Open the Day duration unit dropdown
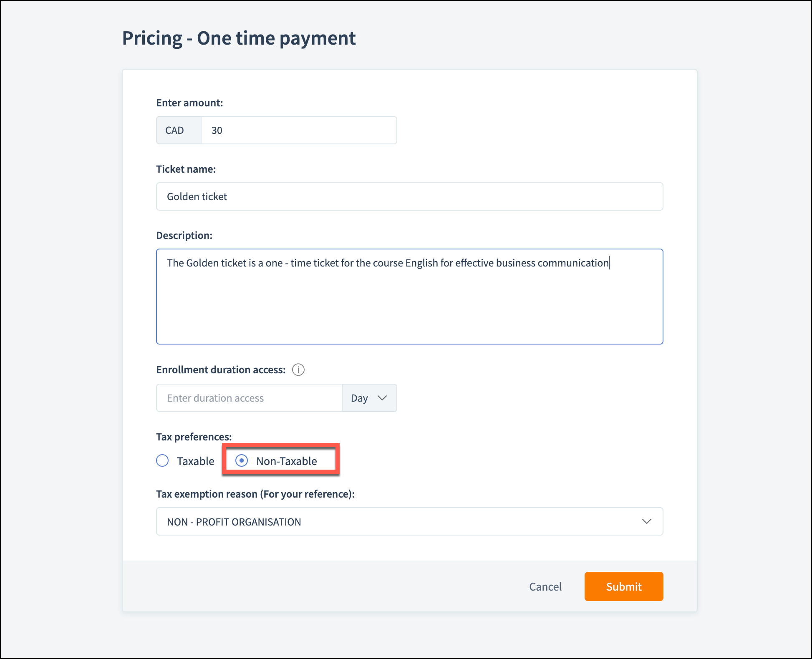The height and width of the screenshot is (659, 812). (x=369, y=398)
